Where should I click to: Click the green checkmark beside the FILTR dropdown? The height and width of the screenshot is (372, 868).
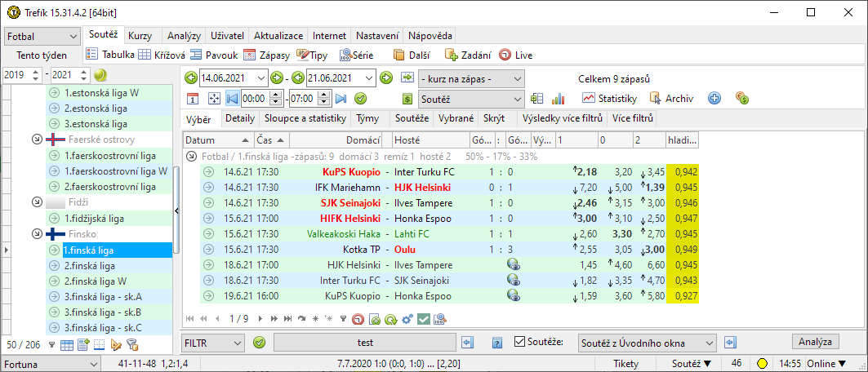[x=259, y=343]
